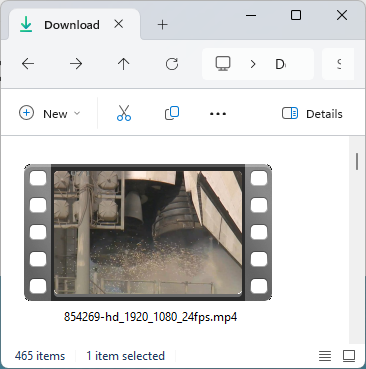Viewport: 366px width, 369px height.
Task: Toggle the Details pane
Action: click(x=312, y=114)
